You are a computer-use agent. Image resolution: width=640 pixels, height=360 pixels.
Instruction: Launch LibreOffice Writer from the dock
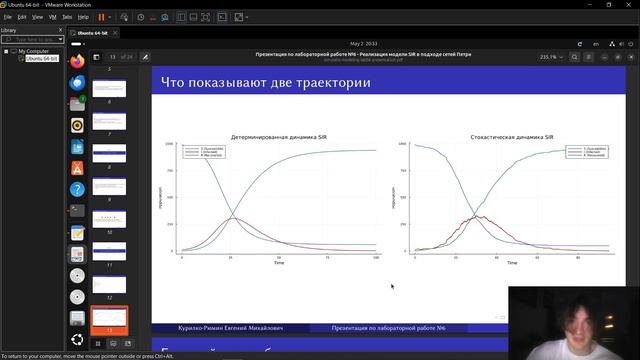(x=77, y=147)
